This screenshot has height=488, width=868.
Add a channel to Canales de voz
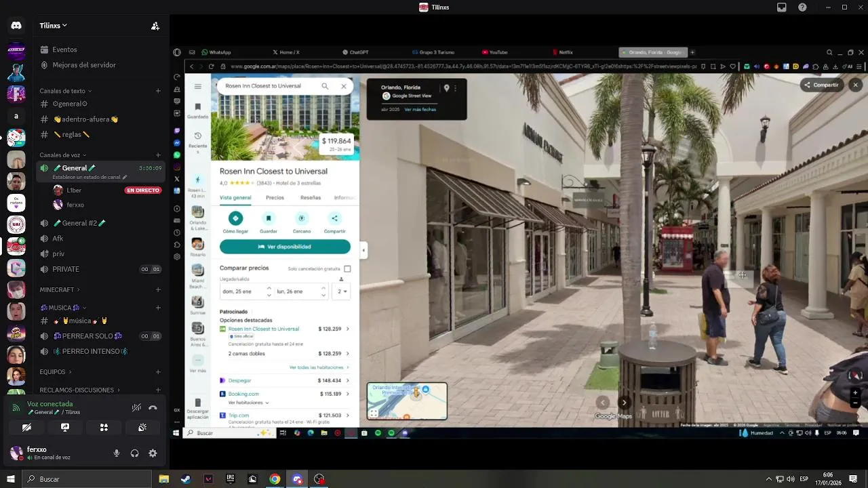pos(158,155)
